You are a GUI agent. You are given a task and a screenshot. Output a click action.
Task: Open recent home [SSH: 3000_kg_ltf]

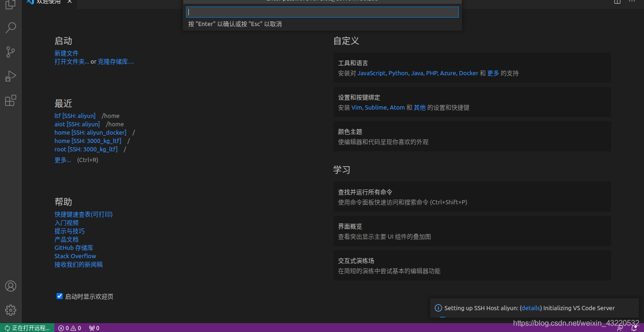[x=88, y=141]
